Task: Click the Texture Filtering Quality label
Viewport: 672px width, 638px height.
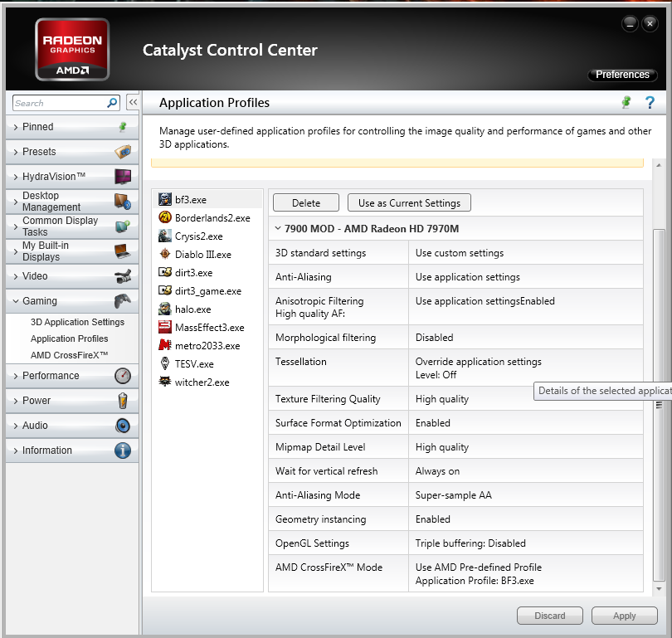Action: [x=328, y=399]
